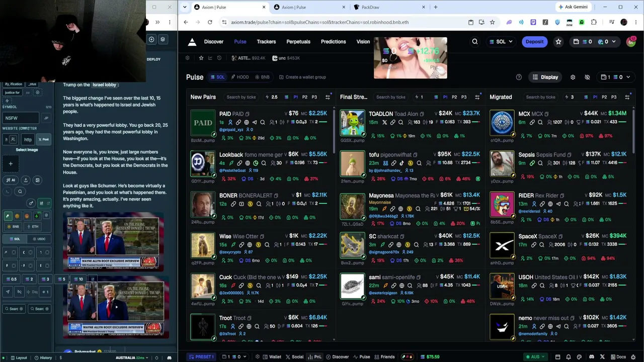Image resolution: width=644 pixels, height=362 pixels.
Task: Open the star watchlist icon beside Deposit
Action: 558,42
